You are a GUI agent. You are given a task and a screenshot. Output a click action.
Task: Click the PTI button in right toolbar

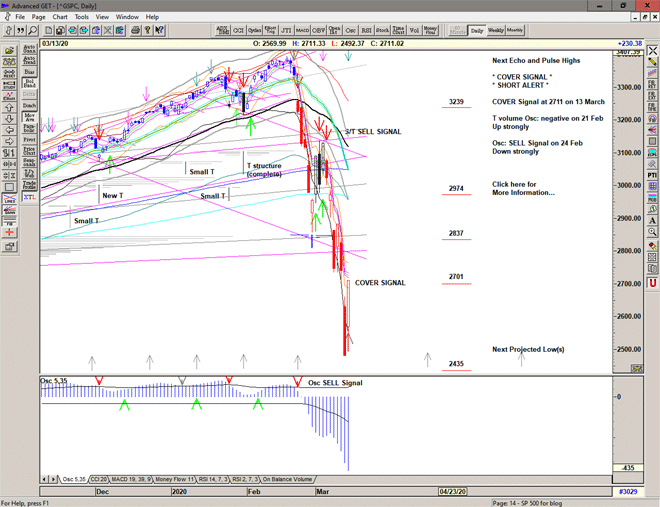[x=652, y=176]
